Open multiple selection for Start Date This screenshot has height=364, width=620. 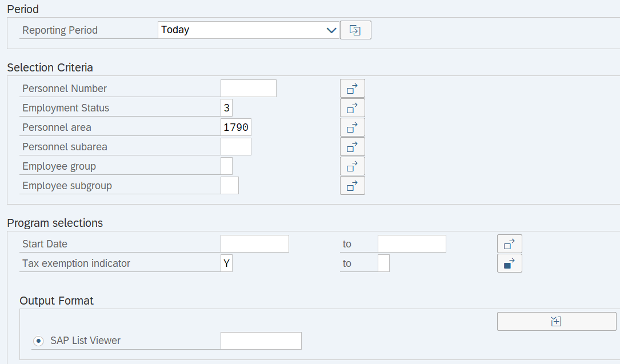(x=509, y=243)
